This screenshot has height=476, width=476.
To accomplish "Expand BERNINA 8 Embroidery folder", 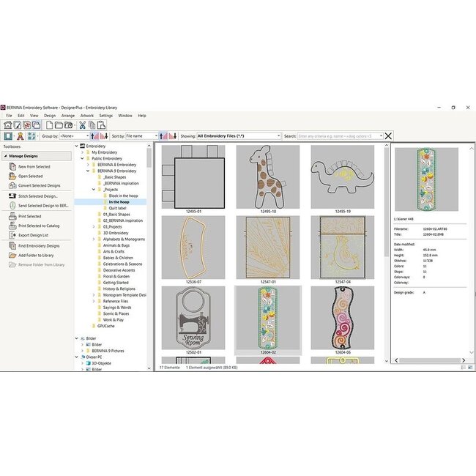I will (x=88, y=165).
